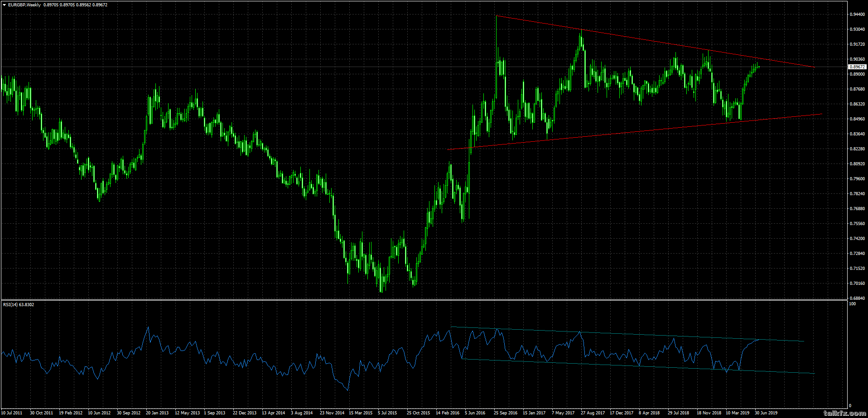868x418 pixels.
Task: Select the 30 Sep 2012 date label
Action: point(129,413)
